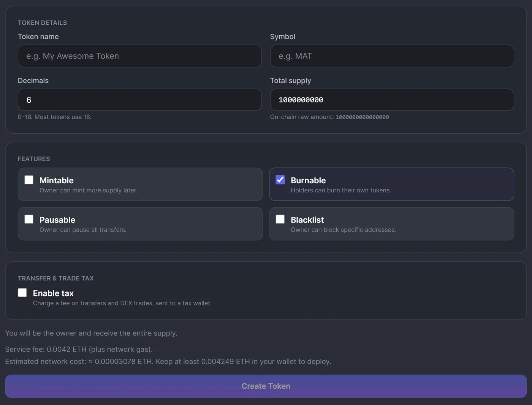The height and width of the screenshot is (405, 532).
Task: Click the Token Details section heading
Action: (42, 23)
